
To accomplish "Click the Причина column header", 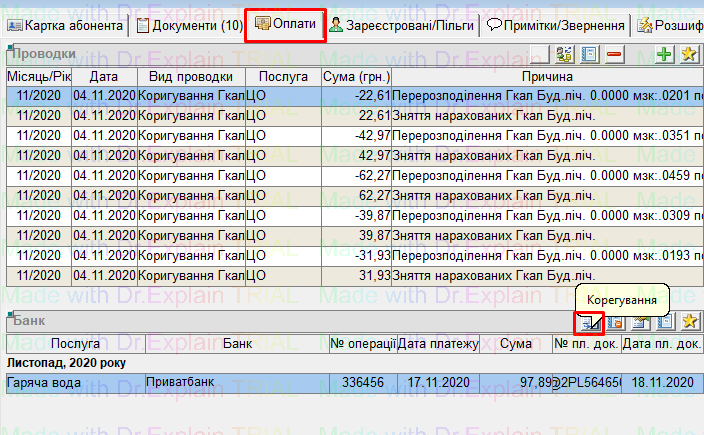I will pyautogui.click(x=547, y=76).
